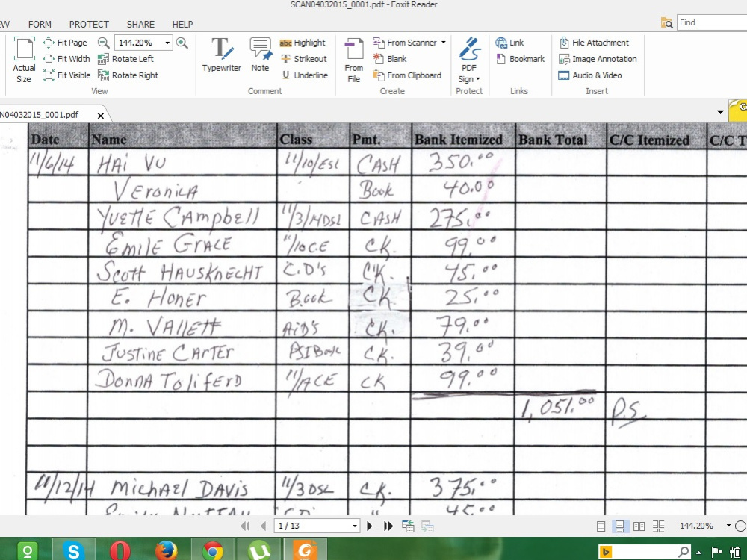
Task: Click the advanced search folder icon
Action: click(666, 23)
